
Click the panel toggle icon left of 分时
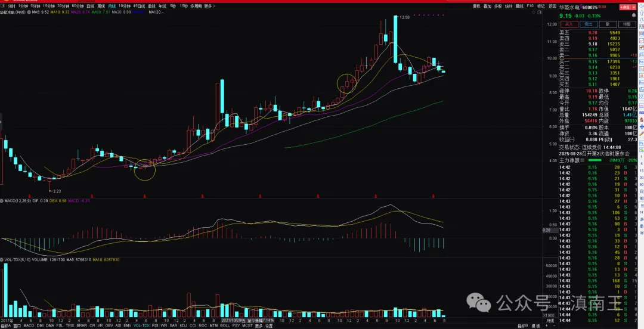point(3,6)
